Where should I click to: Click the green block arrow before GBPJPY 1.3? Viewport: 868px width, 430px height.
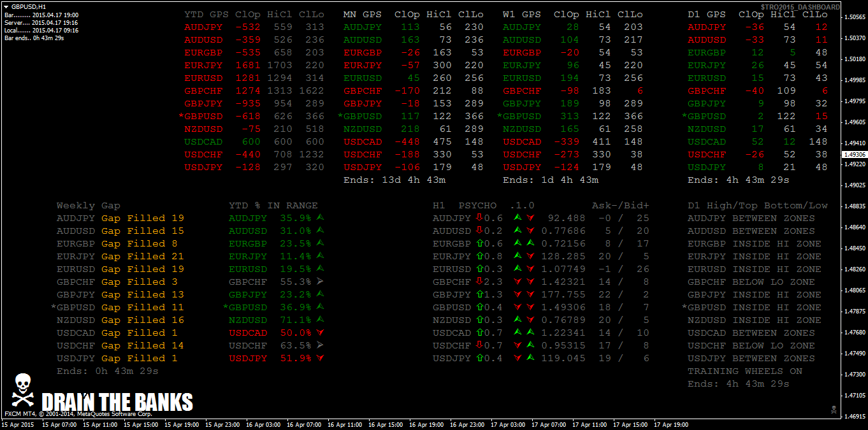480,294
